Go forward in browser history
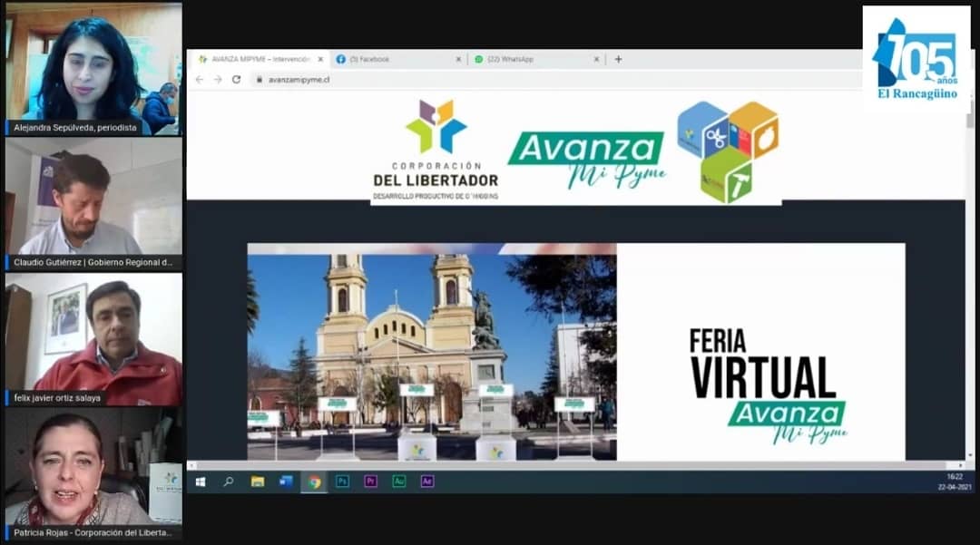 [218, 80]
